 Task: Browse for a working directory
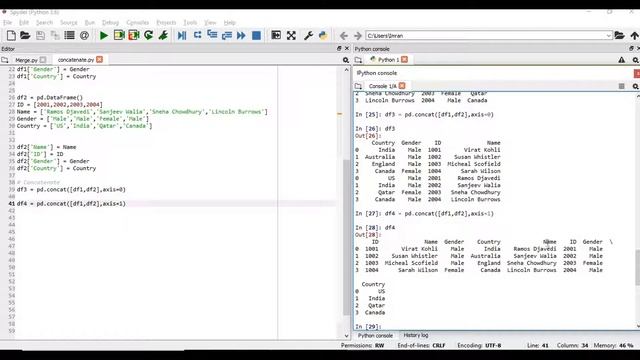(x=620, y=36)
